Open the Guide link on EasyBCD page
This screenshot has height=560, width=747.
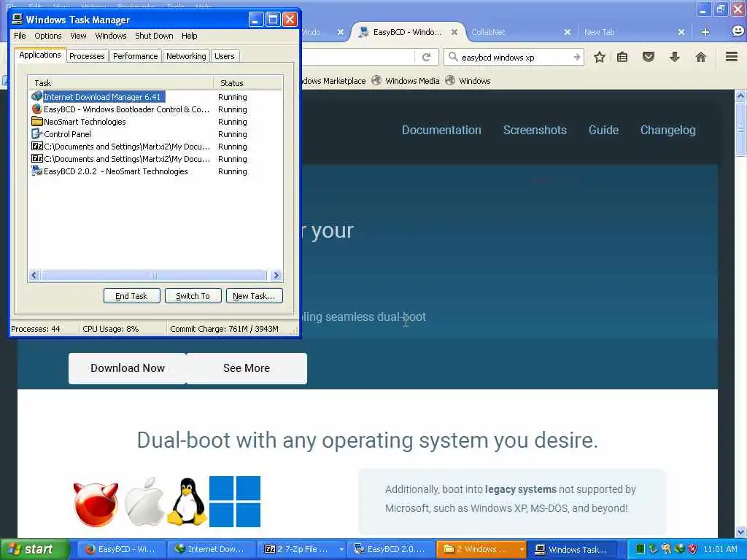(603, 130)
